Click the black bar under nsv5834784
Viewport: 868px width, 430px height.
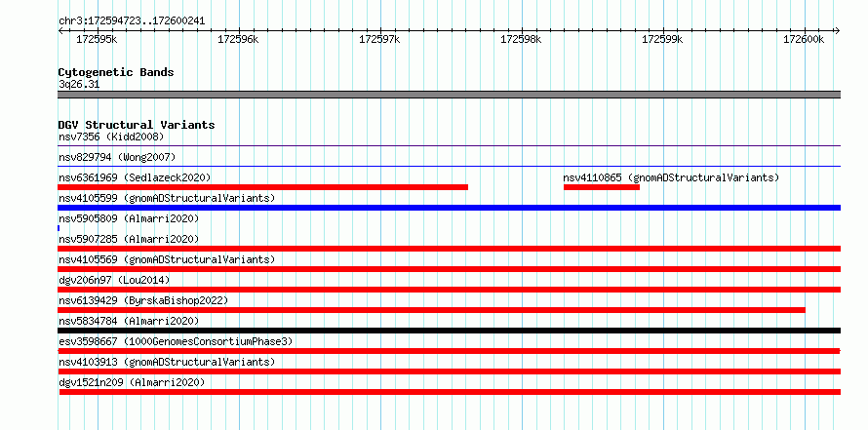click(x=449, y=331)
